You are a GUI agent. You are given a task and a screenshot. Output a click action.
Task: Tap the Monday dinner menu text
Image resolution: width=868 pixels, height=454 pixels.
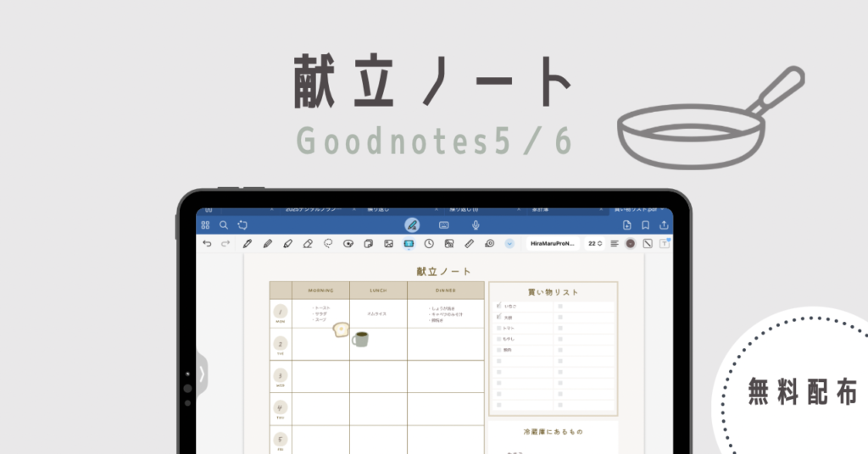tap(446, 314)
